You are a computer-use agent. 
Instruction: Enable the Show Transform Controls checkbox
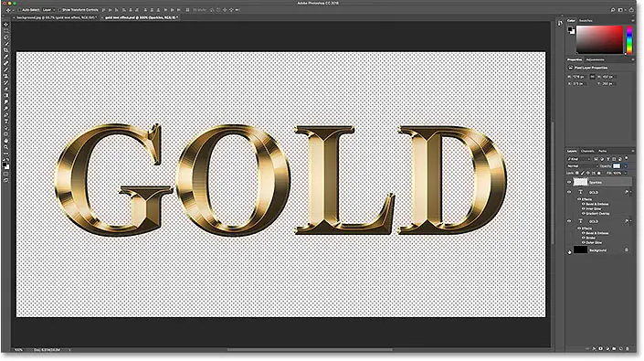click(59, 10)
